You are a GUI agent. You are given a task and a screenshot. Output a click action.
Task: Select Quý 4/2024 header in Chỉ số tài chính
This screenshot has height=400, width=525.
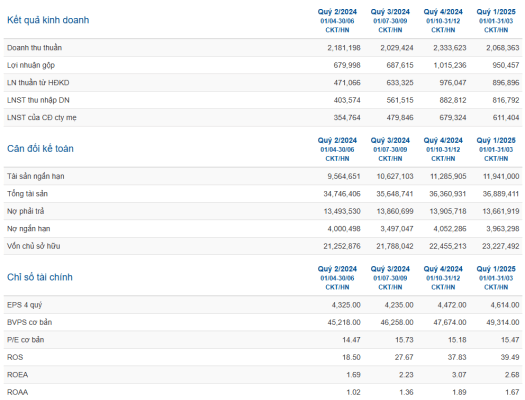click(443, 269)
